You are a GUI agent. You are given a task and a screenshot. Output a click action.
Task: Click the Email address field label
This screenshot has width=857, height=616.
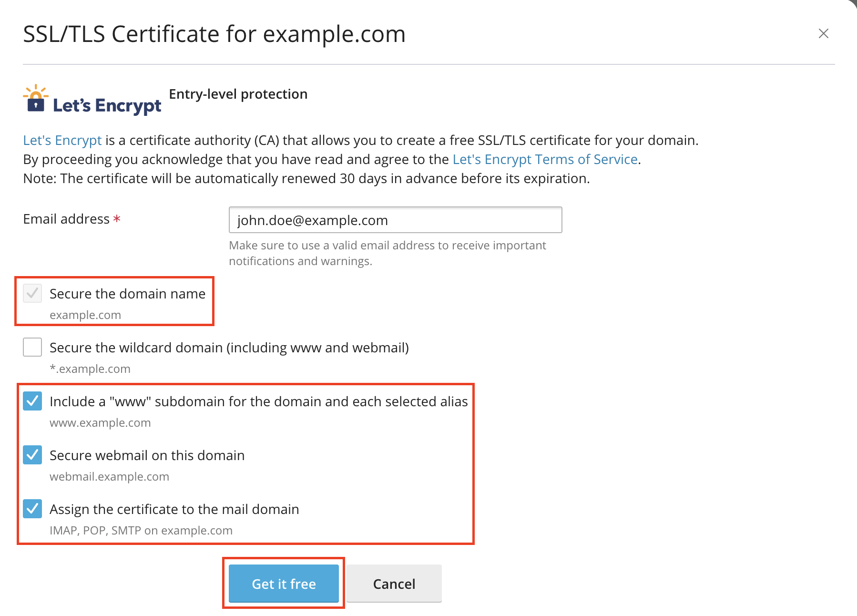66,219
